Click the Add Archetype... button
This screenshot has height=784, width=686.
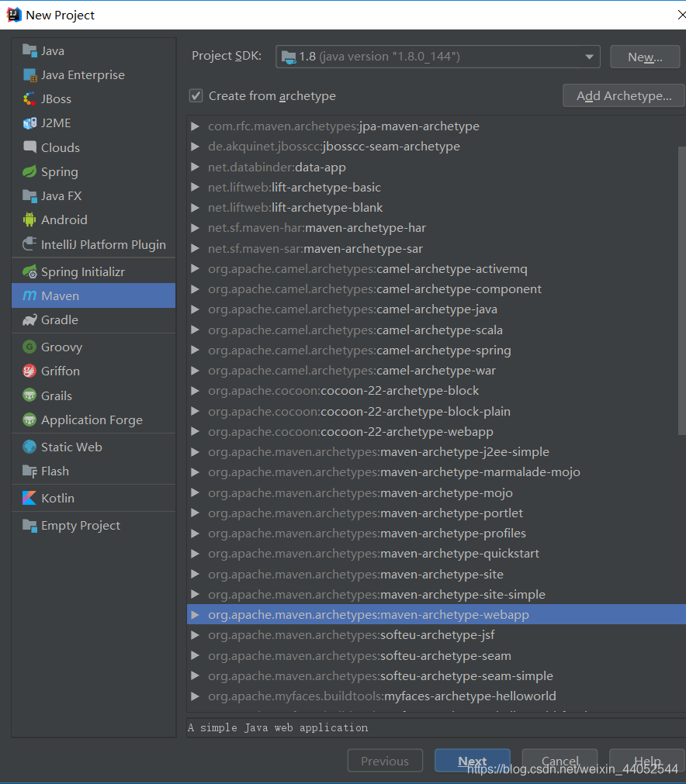tap(623, 95)
